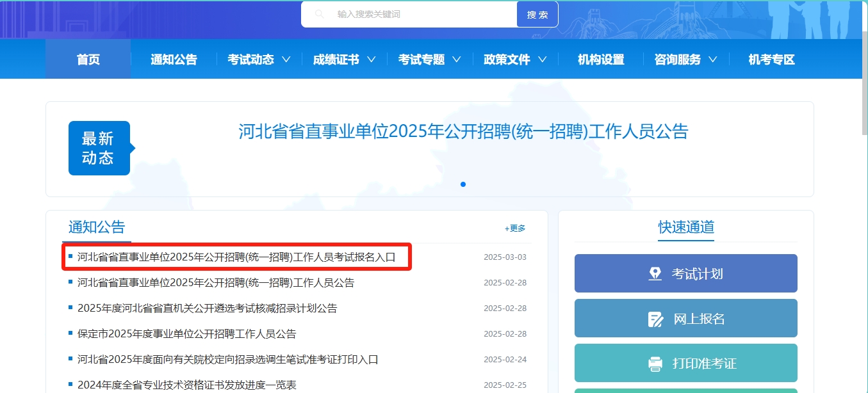Click the search keyword input field
868x393 pixels.
pos(423,14)
